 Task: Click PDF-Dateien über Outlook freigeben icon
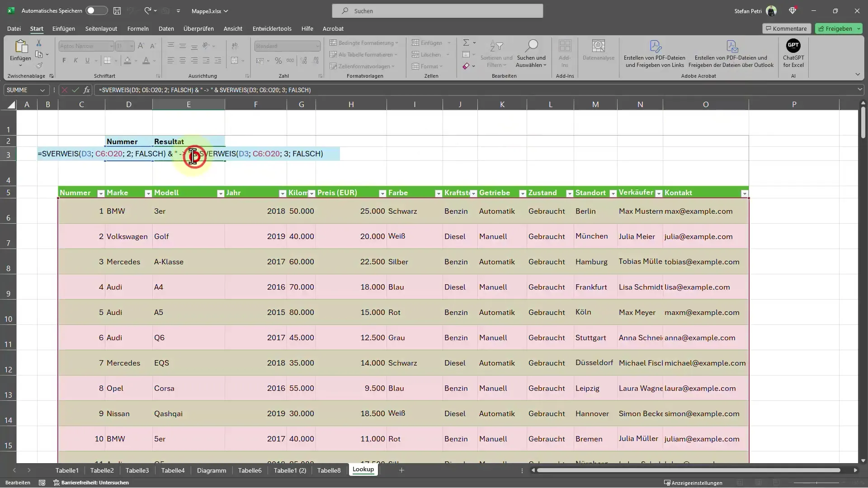point(732,46)
